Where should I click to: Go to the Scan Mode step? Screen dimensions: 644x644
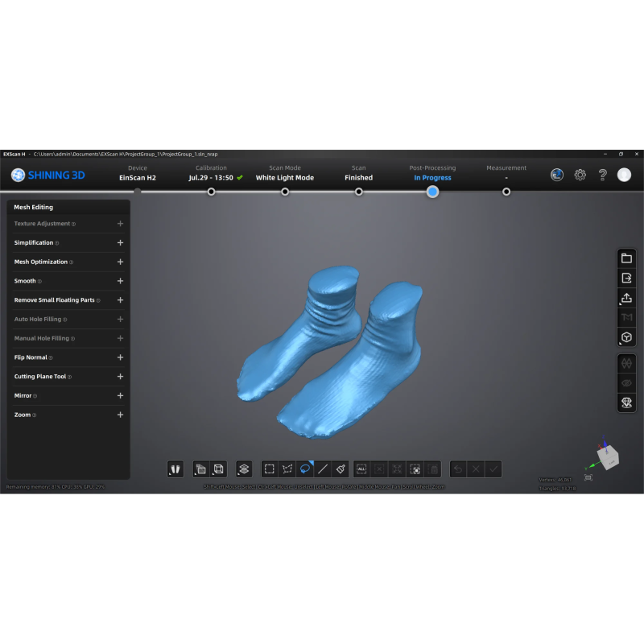point(285,173)
